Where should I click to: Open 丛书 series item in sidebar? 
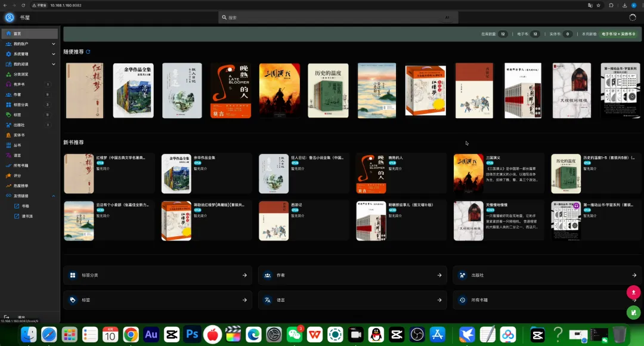(30, 145)
